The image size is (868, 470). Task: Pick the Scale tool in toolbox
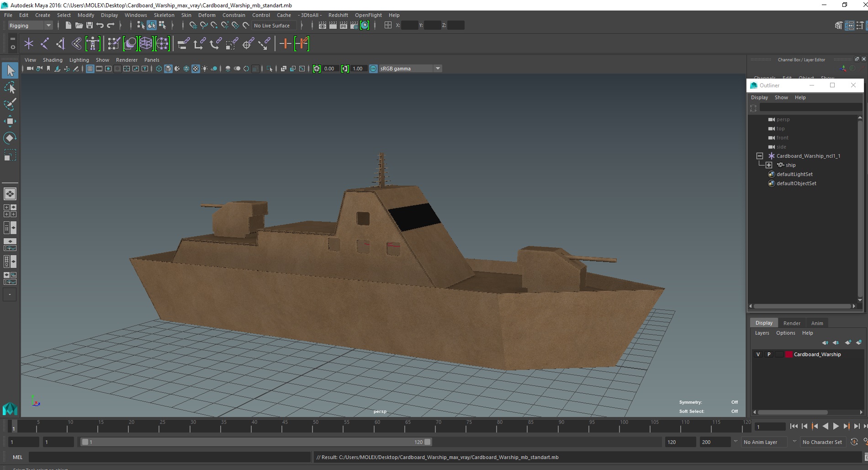coord(10,155)
